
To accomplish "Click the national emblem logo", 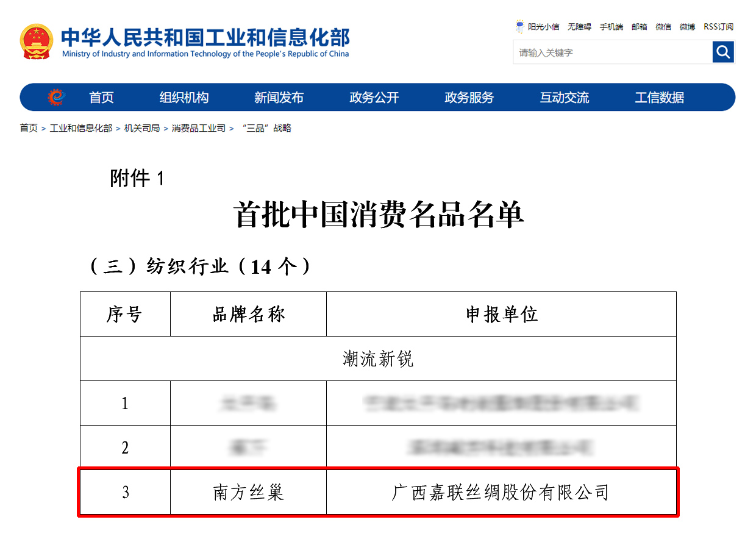I will (x=37, y=41).
